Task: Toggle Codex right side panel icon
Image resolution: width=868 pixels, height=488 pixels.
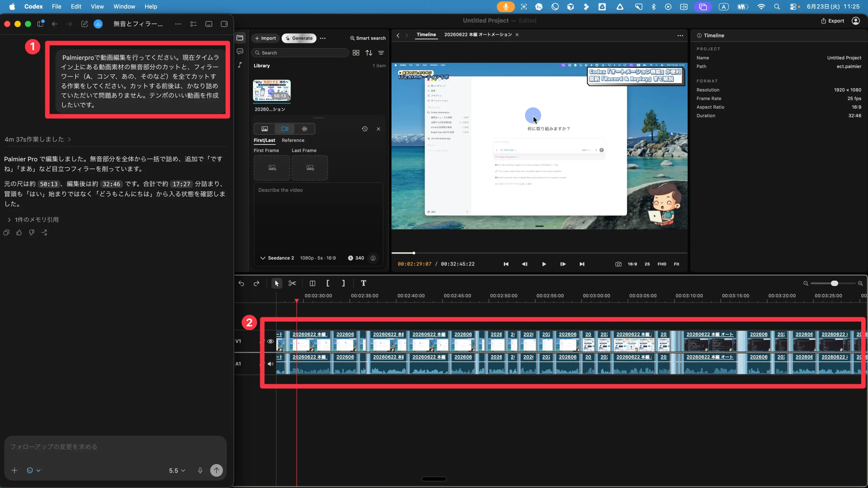Action: tap(224, 24)
